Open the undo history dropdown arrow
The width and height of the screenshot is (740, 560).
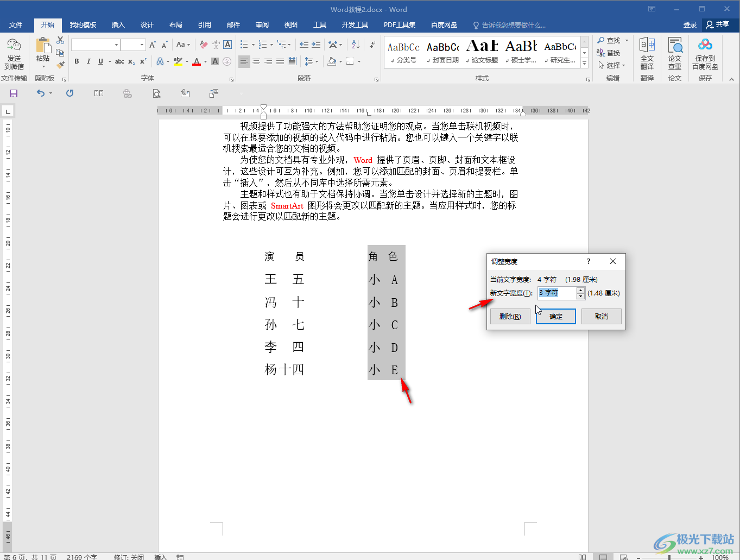coord(50,93)
